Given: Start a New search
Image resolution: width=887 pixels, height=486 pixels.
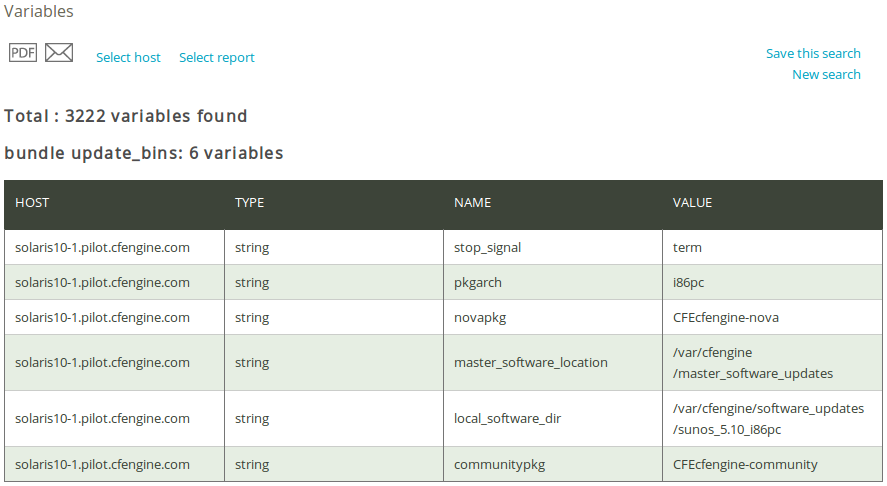Looking at the screenshot, I should point(826,74).
